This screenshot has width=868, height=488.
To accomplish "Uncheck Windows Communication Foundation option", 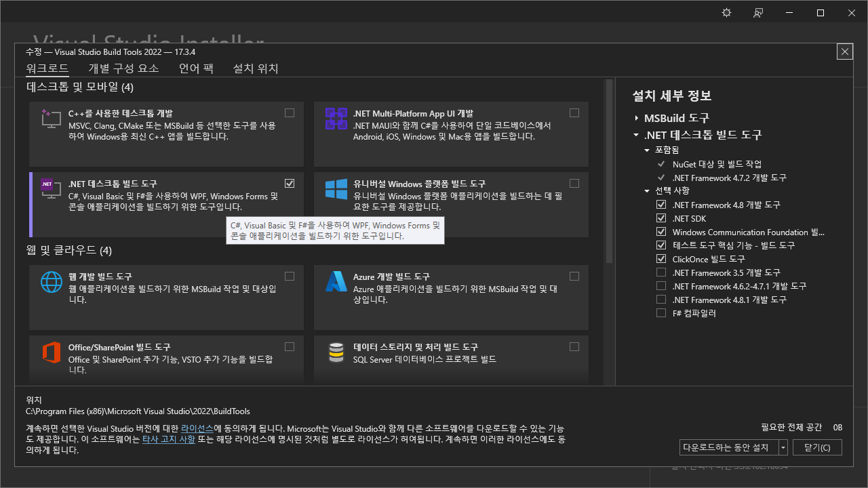I will tap(661, 232).
